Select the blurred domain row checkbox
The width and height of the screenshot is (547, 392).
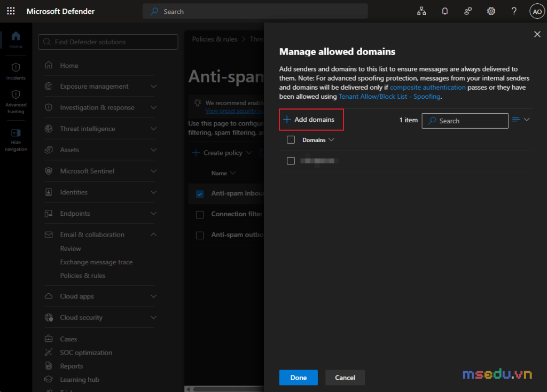[x=291, y=161]
